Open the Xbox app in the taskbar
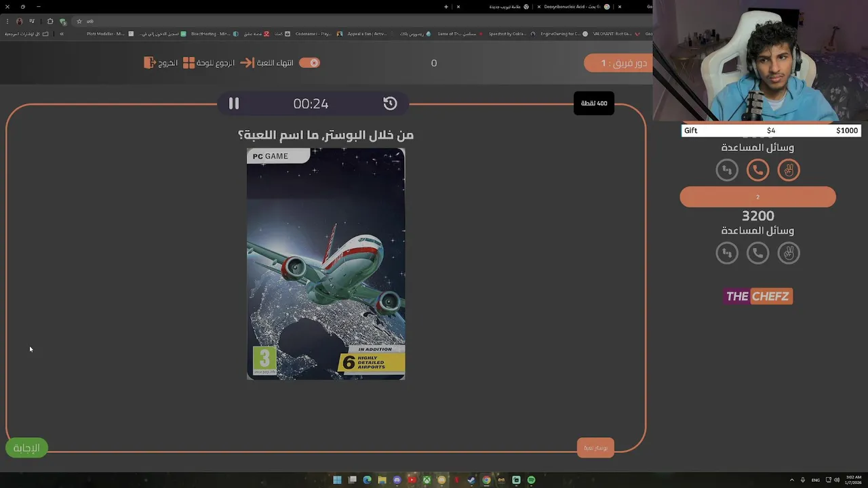The image size is (868, 488). [x=427, y=480]
